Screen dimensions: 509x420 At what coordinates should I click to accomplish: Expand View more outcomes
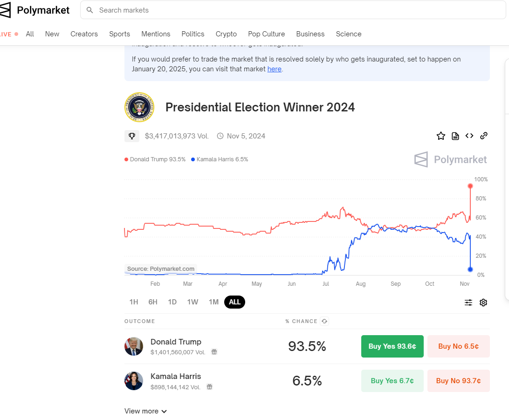(145, 411)
